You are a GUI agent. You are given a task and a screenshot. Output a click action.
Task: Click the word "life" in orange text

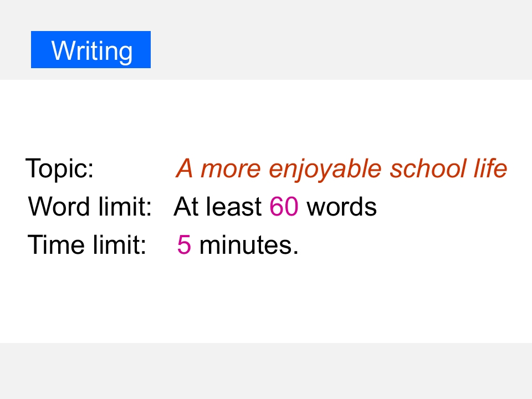[488, 168]
